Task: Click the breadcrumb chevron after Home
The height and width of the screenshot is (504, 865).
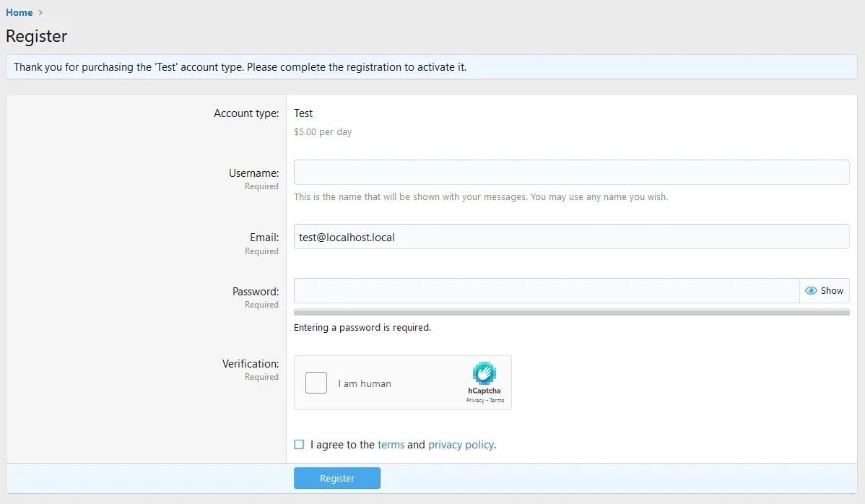Action: click(40, 13)
